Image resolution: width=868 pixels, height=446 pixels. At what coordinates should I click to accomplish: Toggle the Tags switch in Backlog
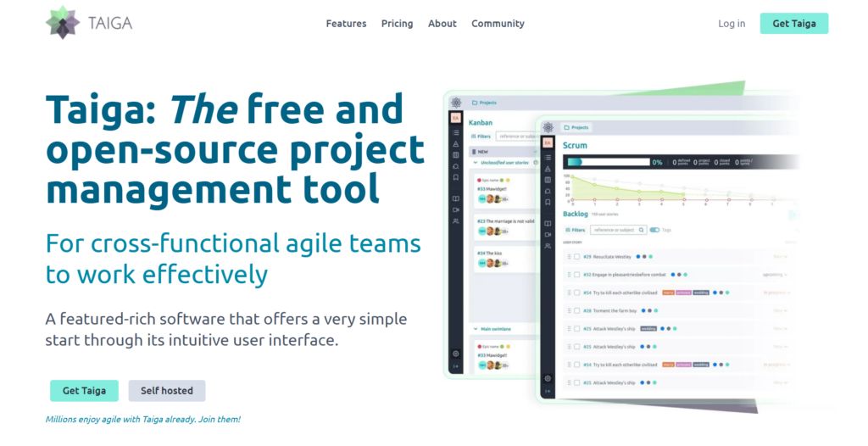655,230
